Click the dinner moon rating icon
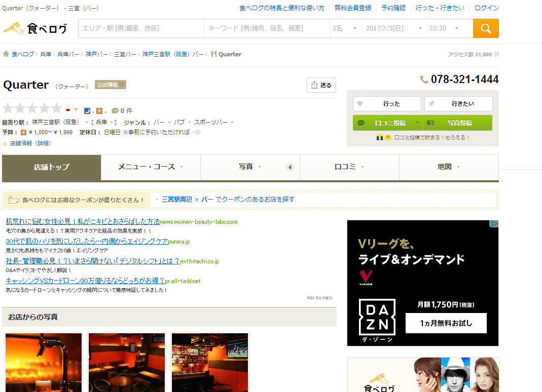The image size is (542, 392). [87, 111]
